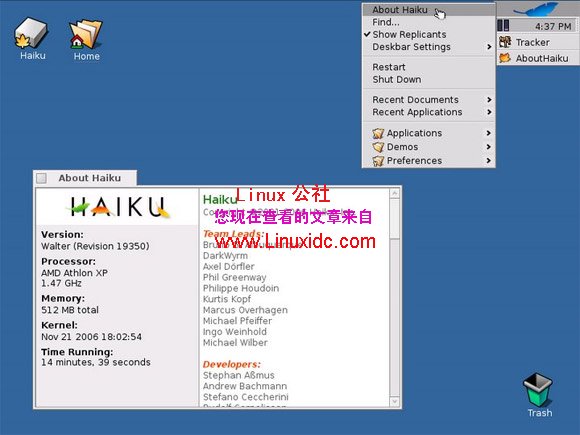Viewport: 580px width, 435px height.
Task: Click the name Andrew Bachmann in credits
Action: (245, 386)
